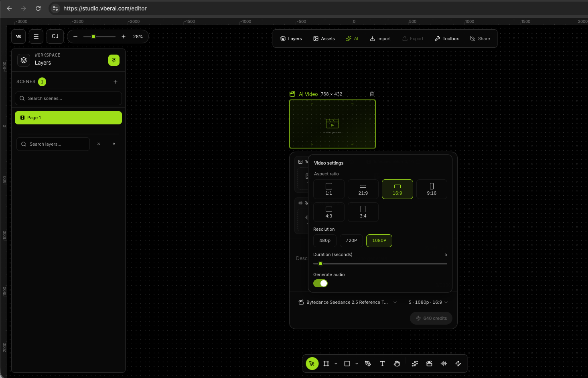Open the Assets tab
The width and height of the screenshot is (588, 378).
pos(324,39)
